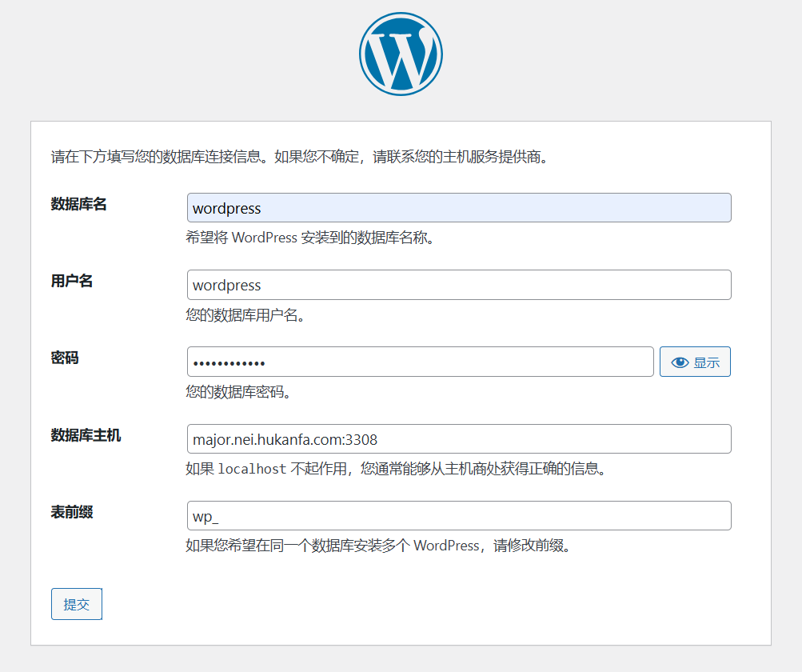Click the 密码 label
The width and height of the screenshot is (802, 672).
coord(65,358)
